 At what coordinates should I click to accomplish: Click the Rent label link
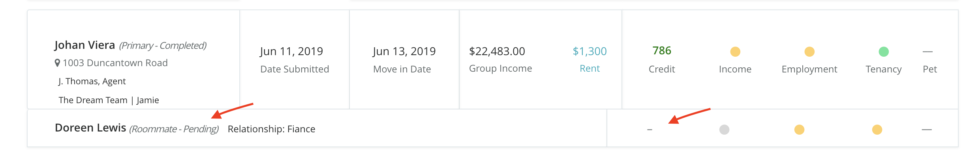coord(590,69)
